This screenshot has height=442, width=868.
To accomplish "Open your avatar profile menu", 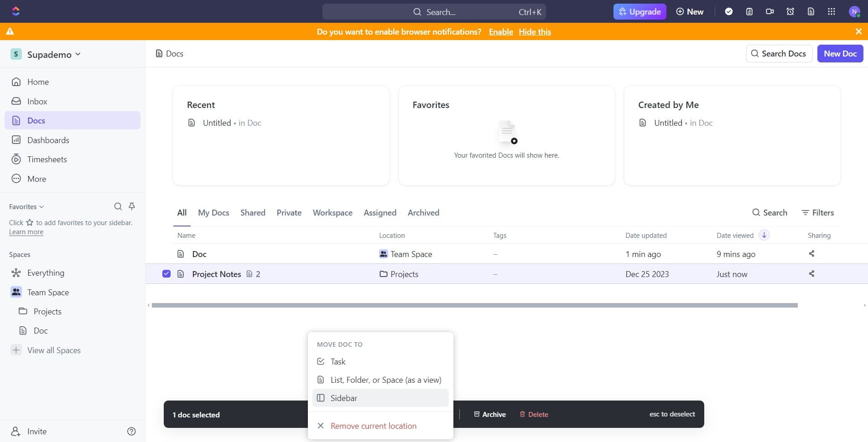I will coord(853,11).
